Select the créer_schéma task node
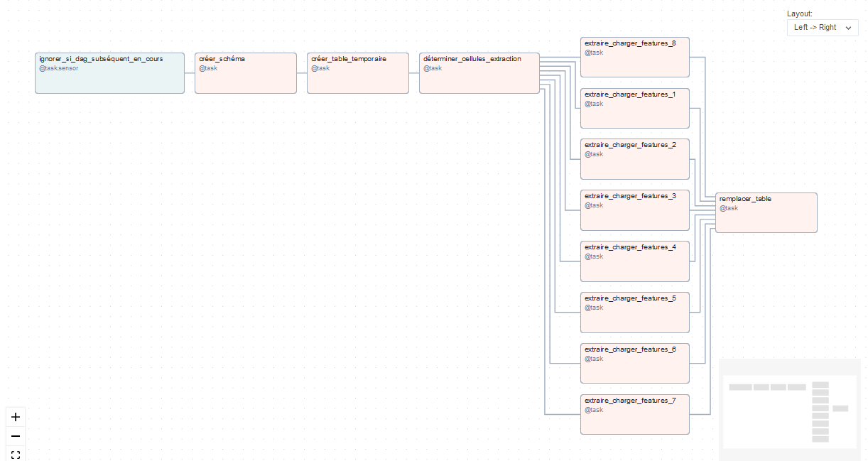The width and height of the screenshot is (868, 461). (x=246, y=73)
